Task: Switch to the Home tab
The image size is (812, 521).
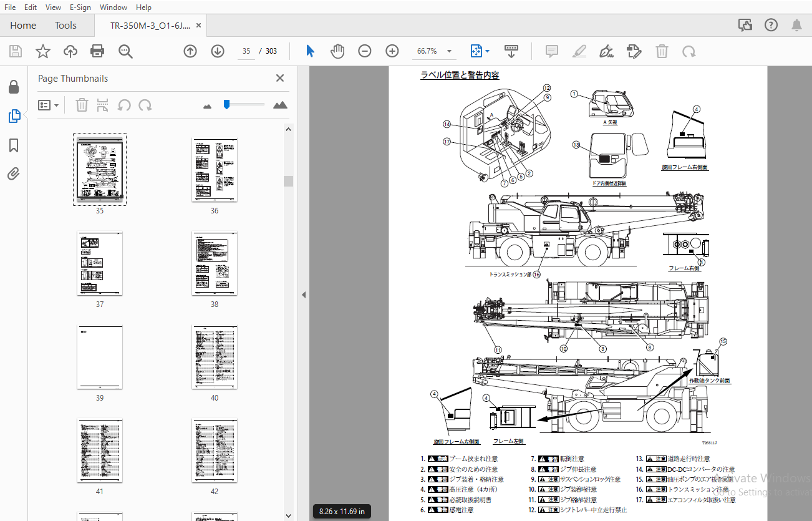Action: 23,26
